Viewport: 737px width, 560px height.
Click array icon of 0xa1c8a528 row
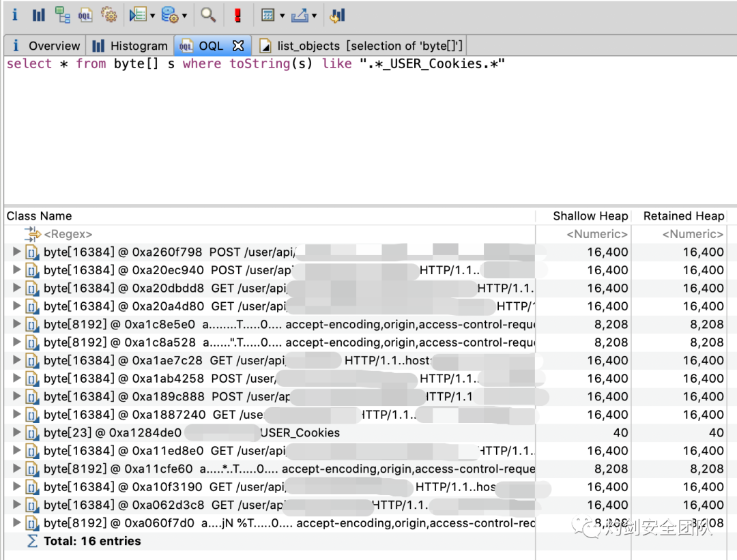32,342
